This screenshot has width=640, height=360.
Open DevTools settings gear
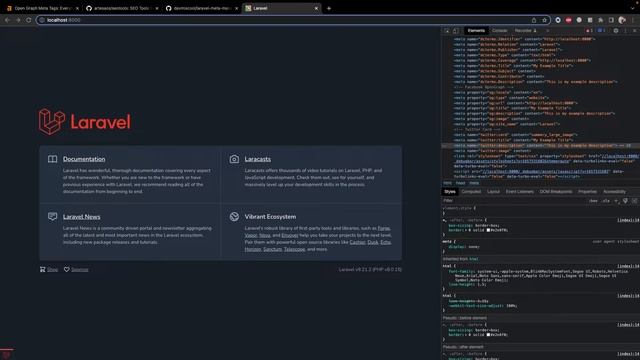(x=616, y=31)
